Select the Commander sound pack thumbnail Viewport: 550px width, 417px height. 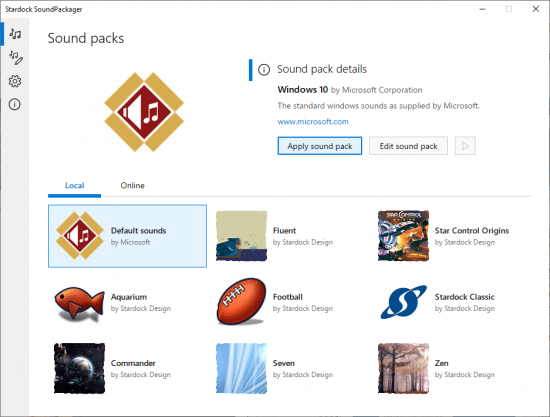tap(79, 368)
